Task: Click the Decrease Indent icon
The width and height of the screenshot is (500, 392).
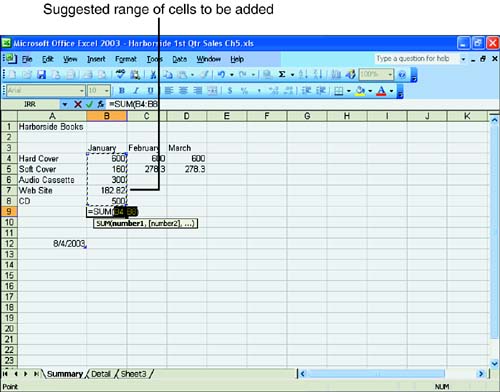Action: pyautogui.click(x=306, y=91)
